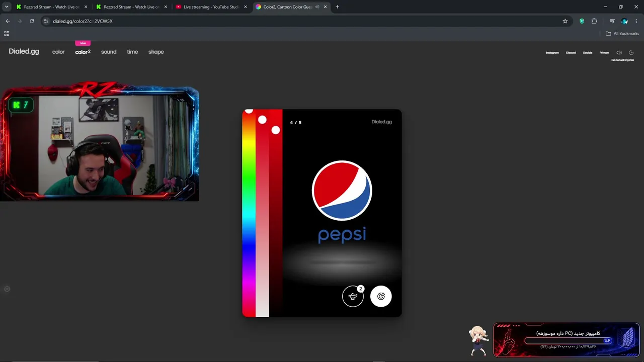This screenshot has width=644, height=362.
Task: Open the Chrome profile avatar
Action: click(x=624, y=21)
